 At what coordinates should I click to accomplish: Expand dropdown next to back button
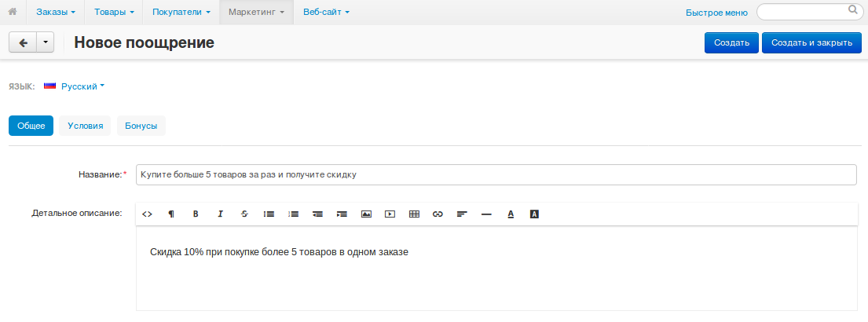pos(46,42)
